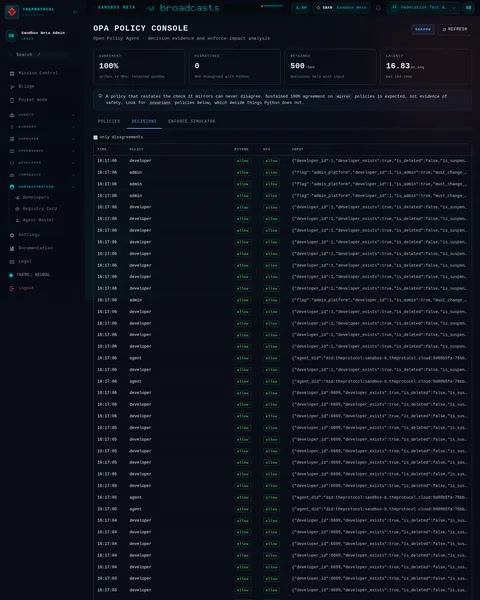Enable the only disagreements checkbox
Viewport: 480px width, 600px height.
click(x=95, y=137)
